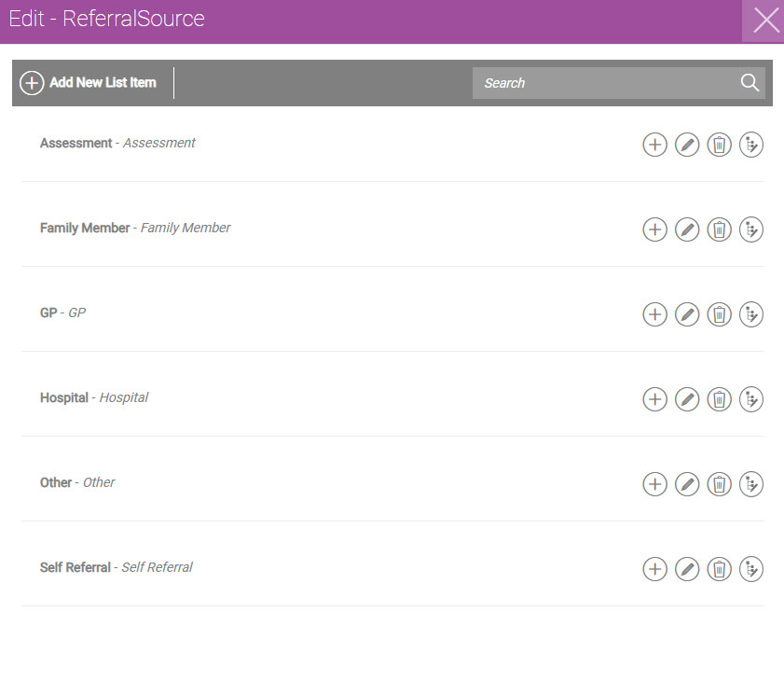Click the plus icon on Family Member row
The width and height of the screenshot is (784, 681).
coord(654,229)
